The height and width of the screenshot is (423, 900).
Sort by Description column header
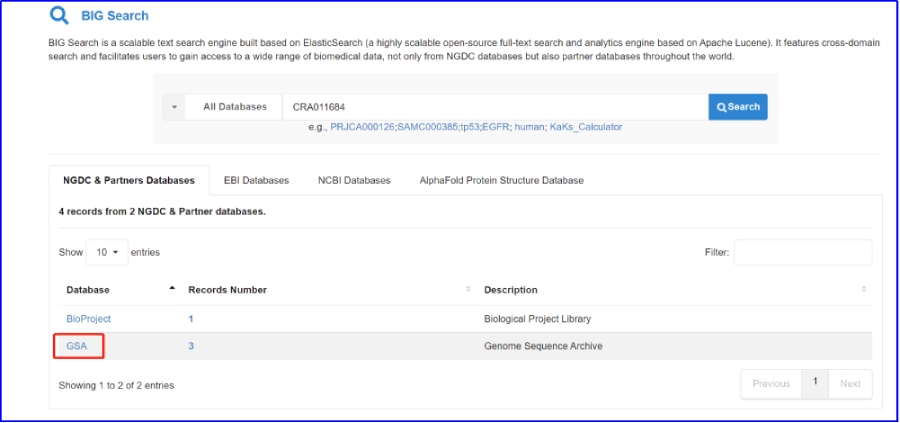tap(510, 290)
